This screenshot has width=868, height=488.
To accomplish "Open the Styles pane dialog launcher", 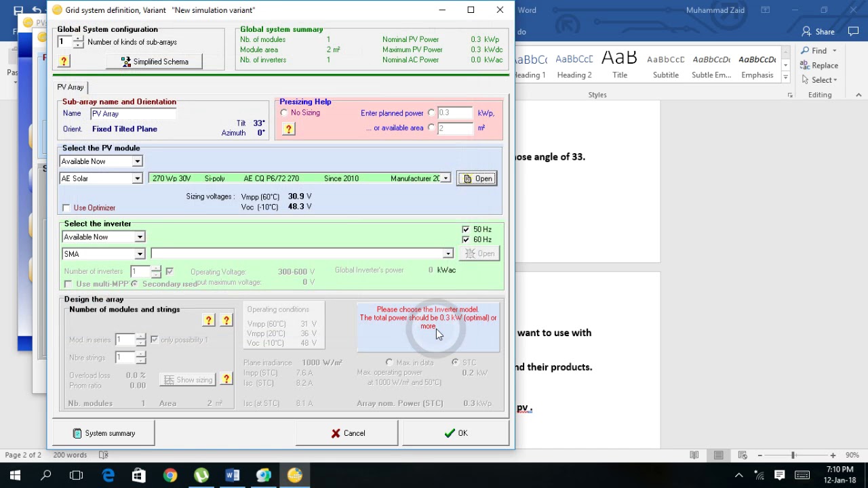I will [x=790, y=96].
